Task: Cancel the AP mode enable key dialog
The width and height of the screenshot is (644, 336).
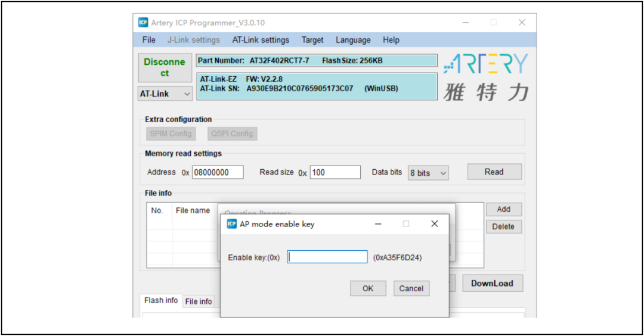Action: pyautogui.click(x=411, y=288)
